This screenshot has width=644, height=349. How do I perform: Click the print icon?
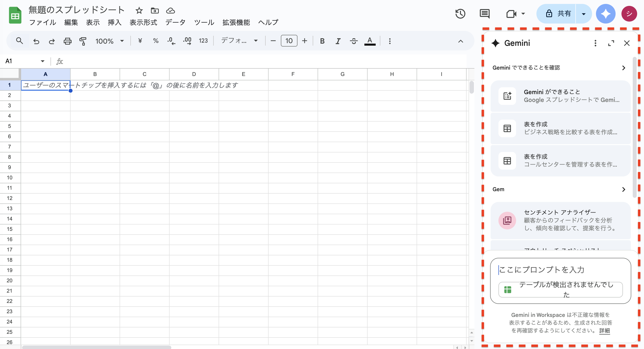pyautogui.click(x=67, y=41)
